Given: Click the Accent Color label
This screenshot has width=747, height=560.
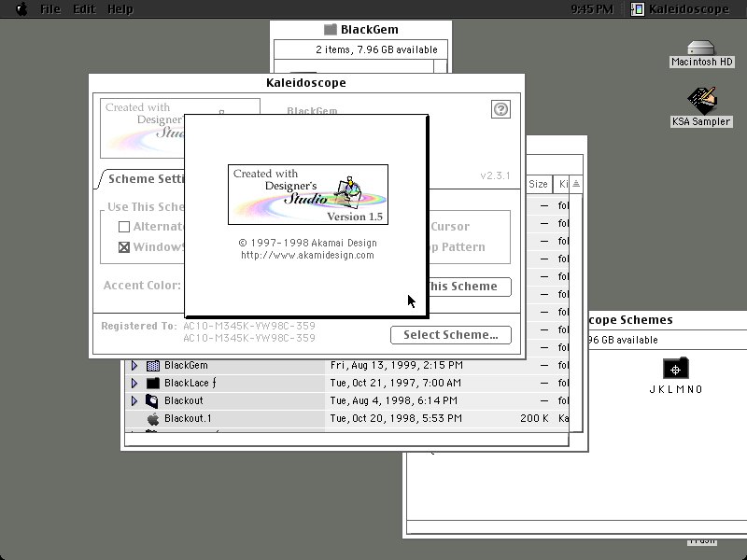Looking at the screenshot, I should [x=142, y=286].
